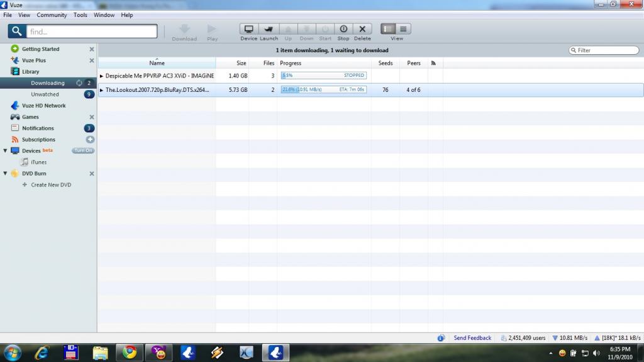Stop the selected torrent
Screen dimensions: 644x362
pyautogui.click(x=343, y=29)
